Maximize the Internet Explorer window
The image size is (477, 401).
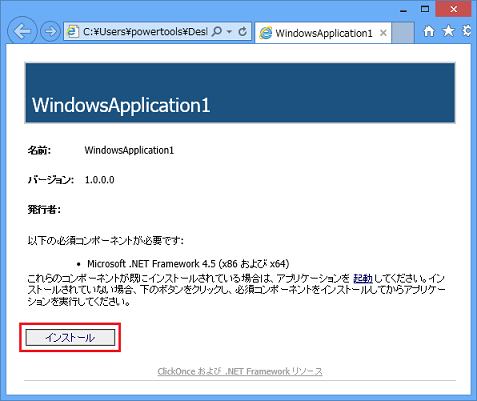(425, 9)
